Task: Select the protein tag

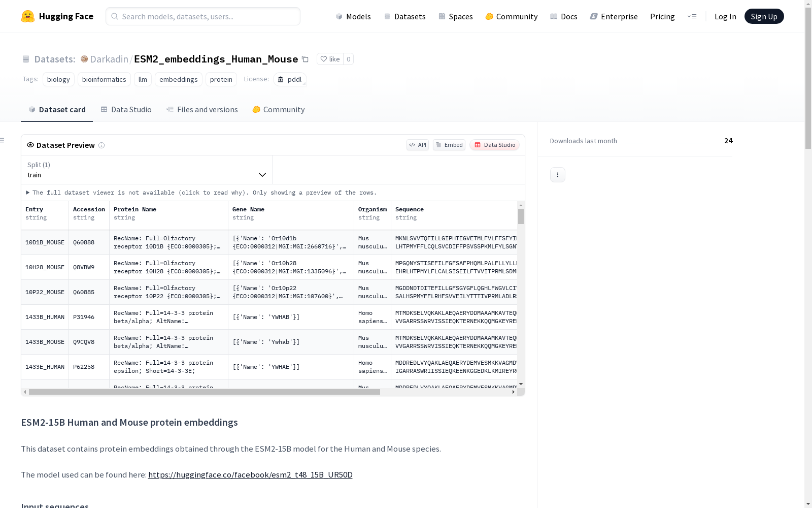Action: 221,79
